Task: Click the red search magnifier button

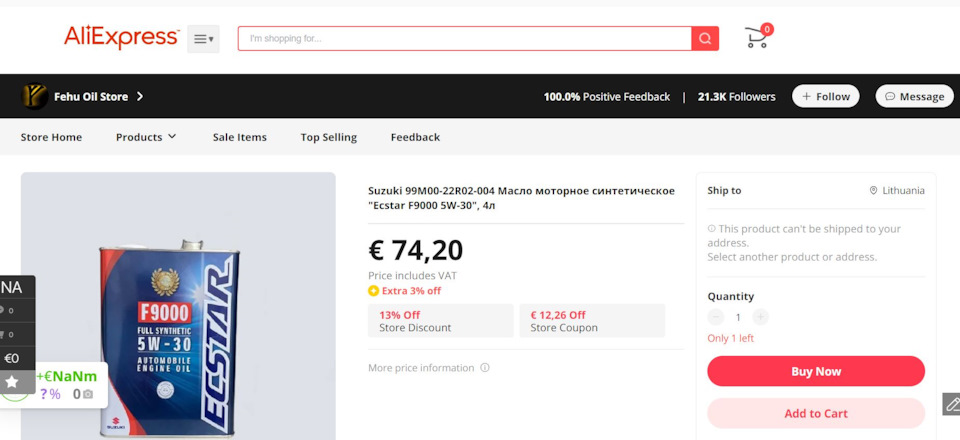Action: (x=705, y=39)
